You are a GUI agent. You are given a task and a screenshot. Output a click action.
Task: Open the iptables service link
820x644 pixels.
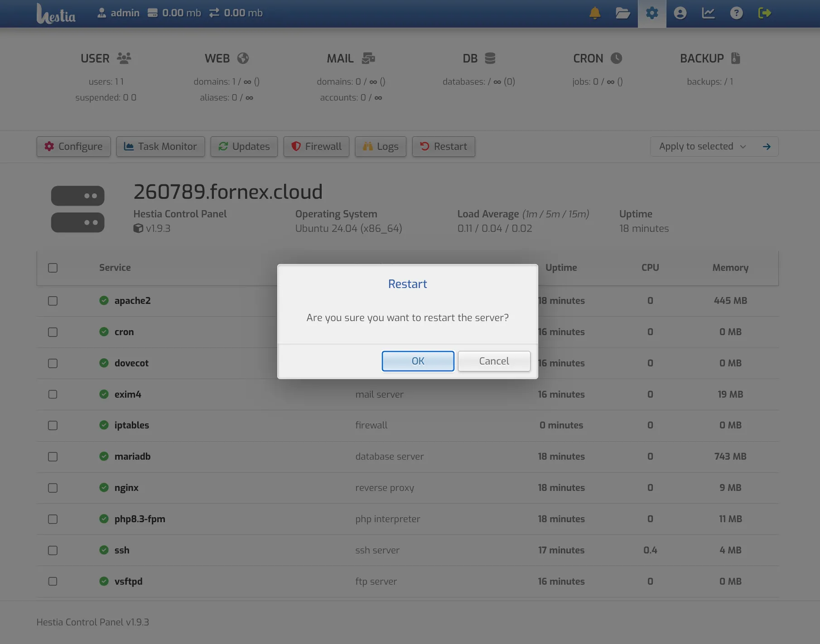(131, 425)
